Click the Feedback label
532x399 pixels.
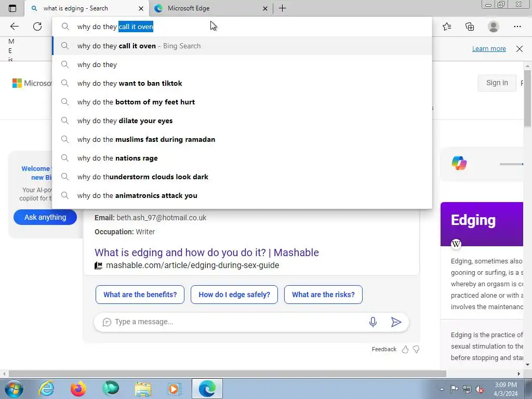[x=384, y=349]
